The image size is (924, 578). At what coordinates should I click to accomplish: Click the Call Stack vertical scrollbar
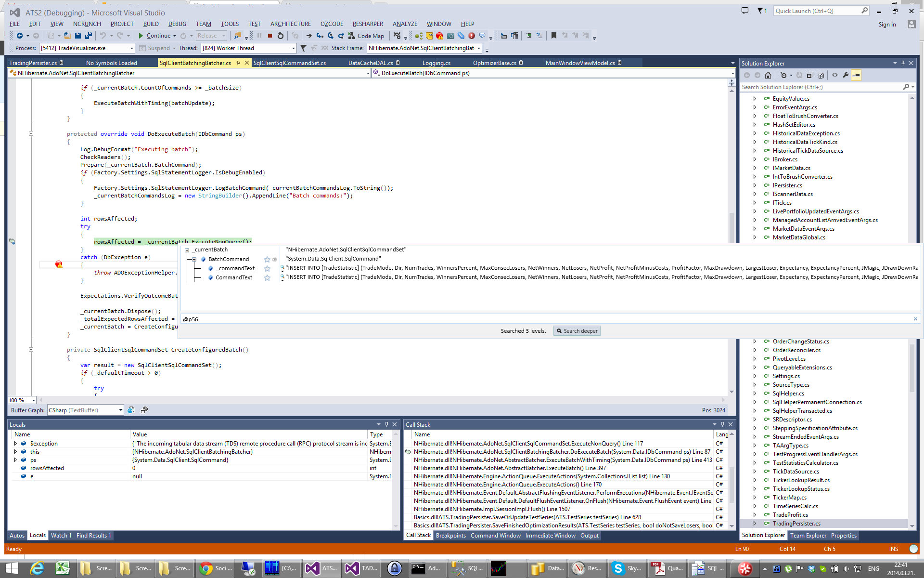(731, 480)
